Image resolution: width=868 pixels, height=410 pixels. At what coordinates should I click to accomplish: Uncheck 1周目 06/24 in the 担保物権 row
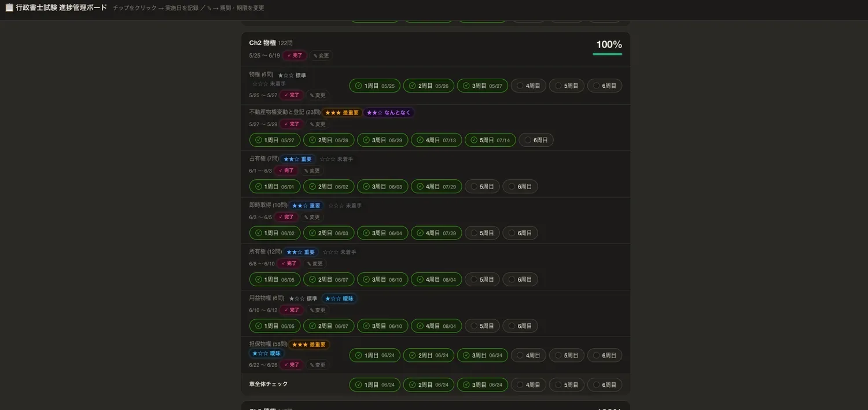pyautogui.click(x=374, y=355)
